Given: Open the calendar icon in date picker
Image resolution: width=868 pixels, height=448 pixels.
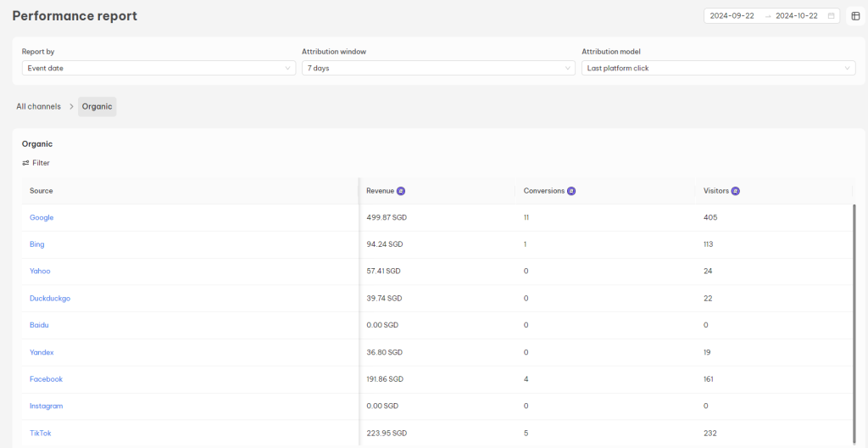Looking at the screenshot, I should point(831,16).
